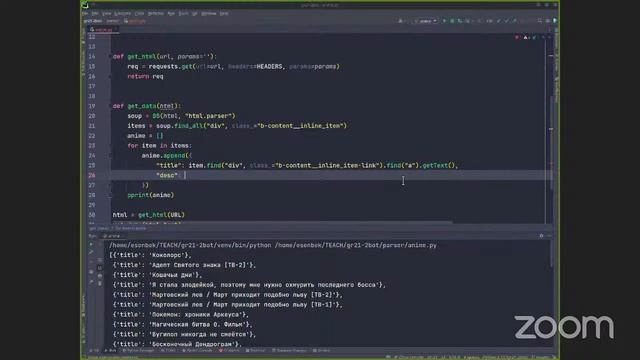This screenshot has height=360, width=640.
Task: Click 'anime = []' on line 22
Action: (x=145, y=136)
